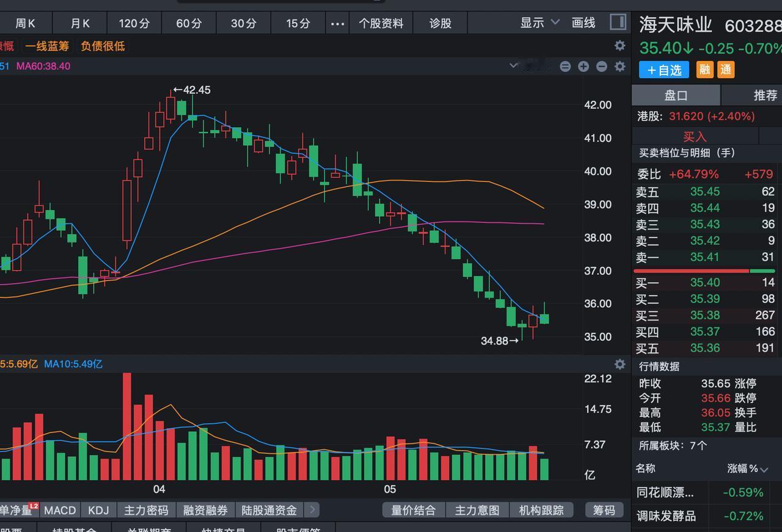Select the 买一 35.40 order row

click(x=707, y=283)
